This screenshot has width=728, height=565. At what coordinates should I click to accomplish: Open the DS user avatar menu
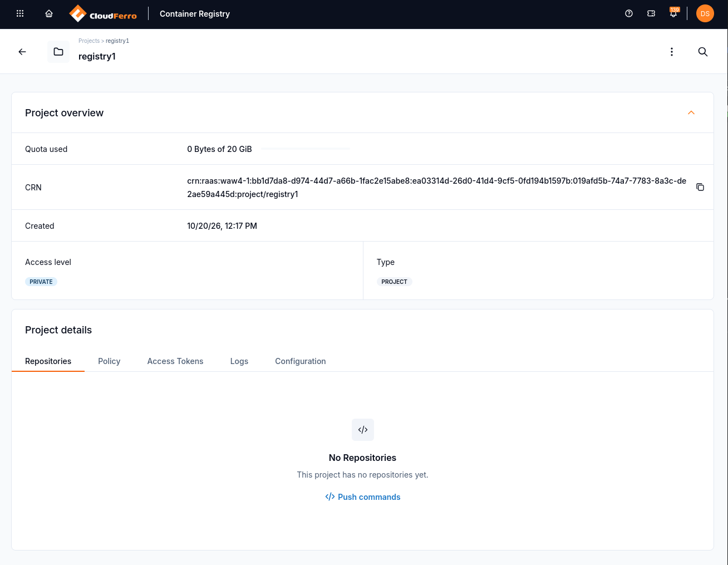point(705,13)
